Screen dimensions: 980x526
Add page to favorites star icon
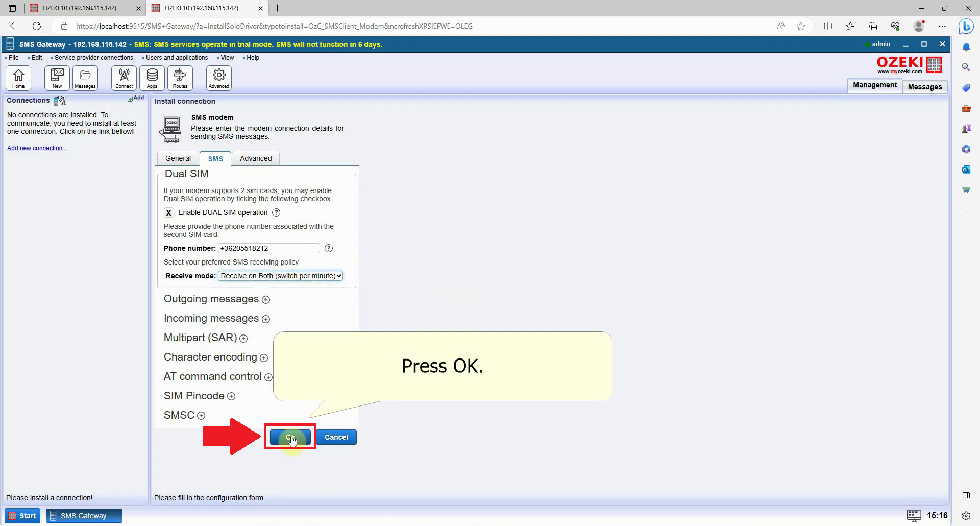click(x=801, y=26)
